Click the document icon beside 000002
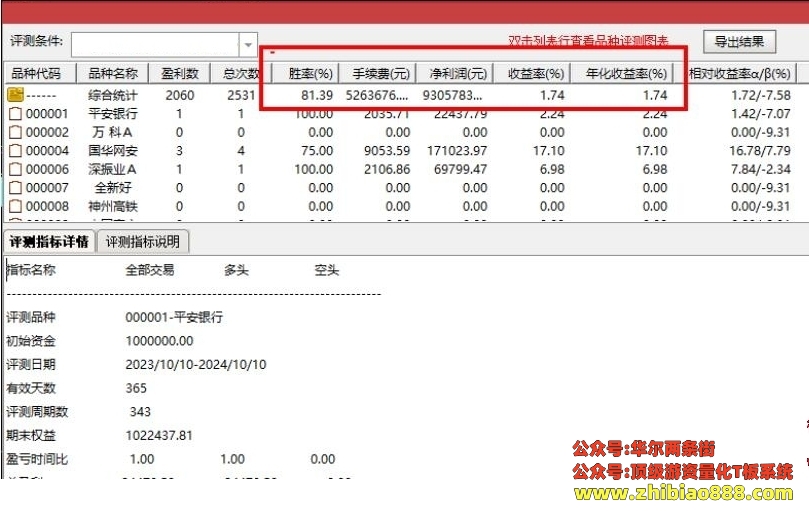The height and width of the screenshot is (511, 809). click(15, 132)
